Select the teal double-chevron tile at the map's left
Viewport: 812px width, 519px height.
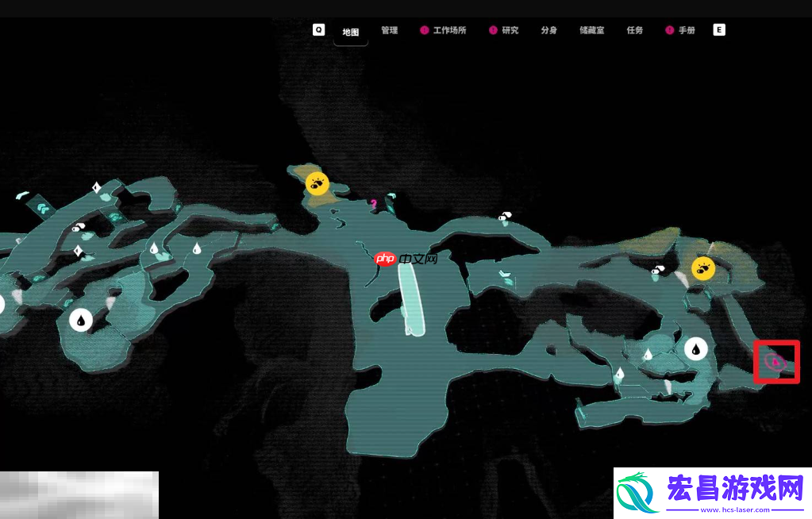tap(42, 208)
